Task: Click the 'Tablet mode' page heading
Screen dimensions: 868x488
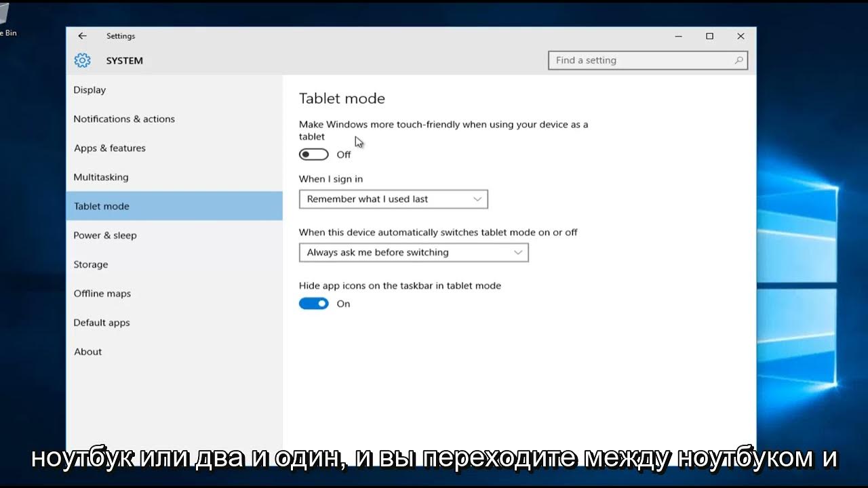Action: tap(342, 99)
